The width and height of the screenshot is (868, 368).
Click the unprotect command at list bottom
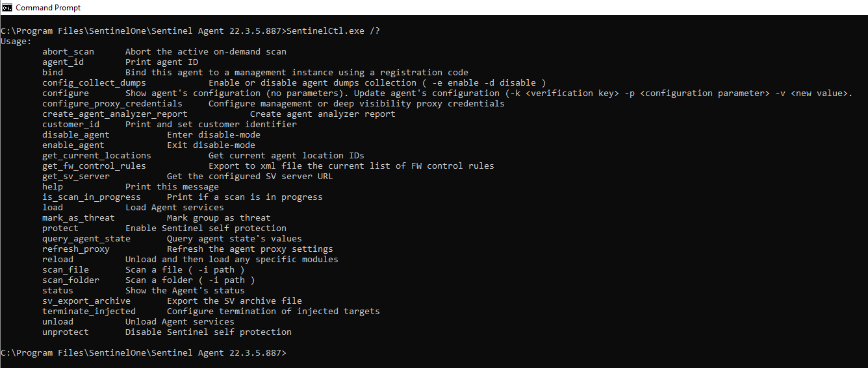66,332
